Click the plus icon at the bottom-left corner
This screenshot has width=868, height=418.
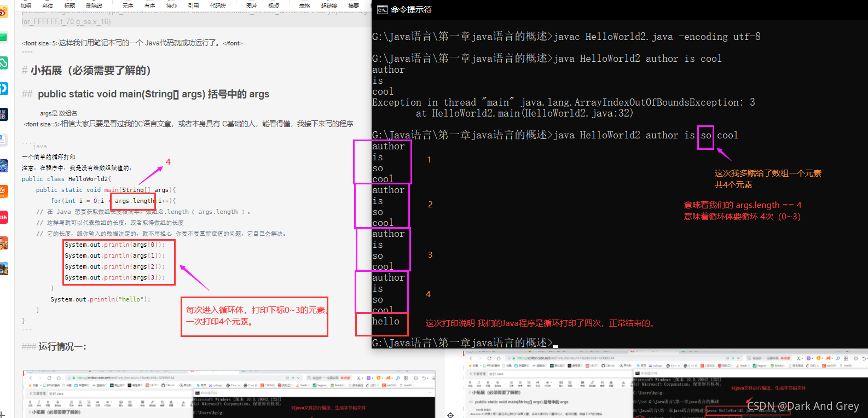point(3,414)
